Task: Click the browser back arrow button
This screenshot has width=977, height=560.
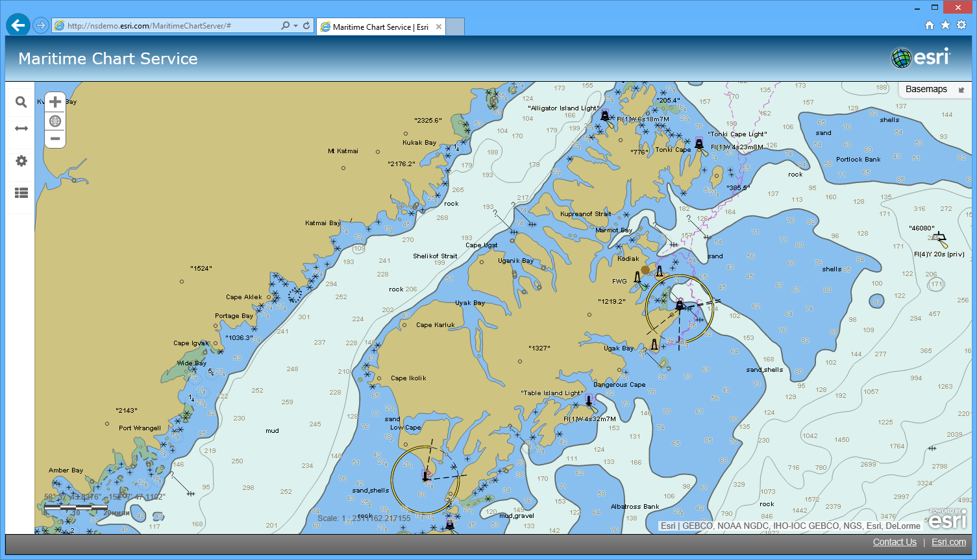Action: point(18,25)
